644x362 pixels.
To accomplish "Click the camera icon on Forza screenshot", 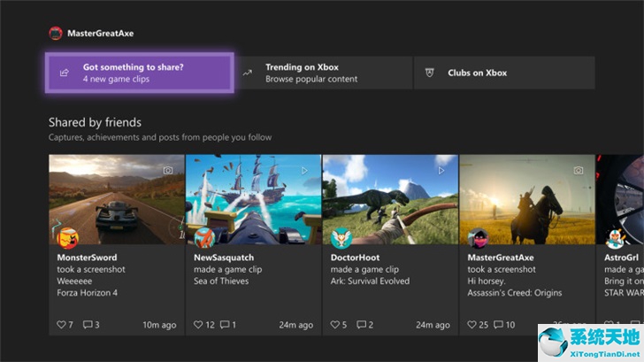I will (168, 170).
